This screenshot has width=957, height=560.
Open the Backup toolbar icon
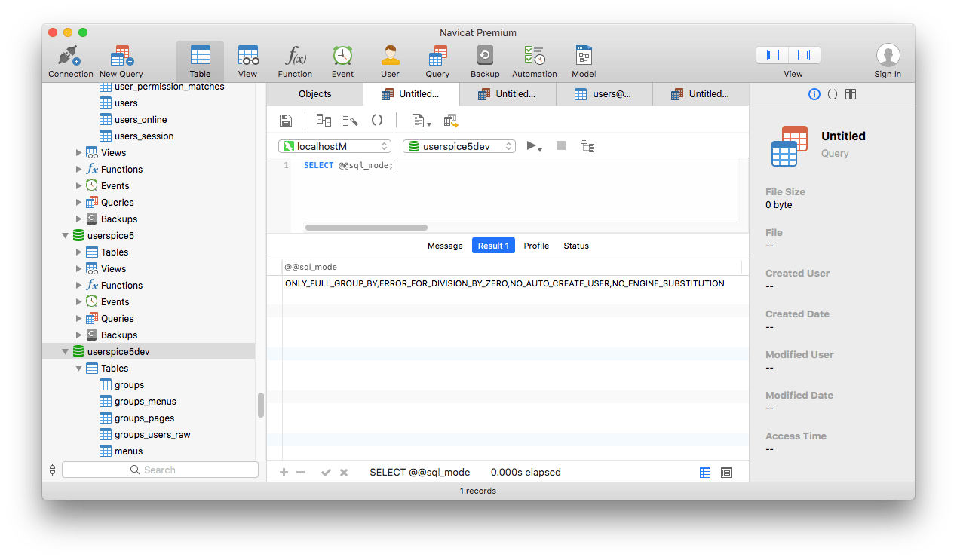click(x=485, y=61)
